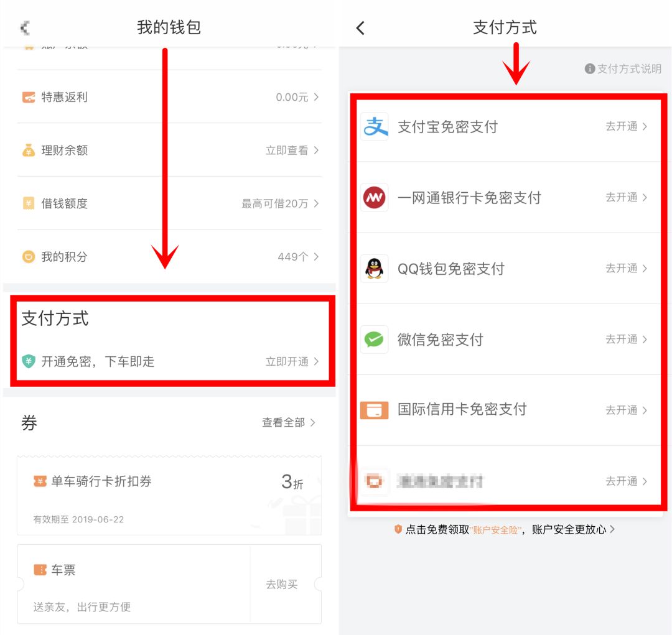Open 我的积分 449个 chevron
This screenshot has height=635, width=672.
click(316, 257)
